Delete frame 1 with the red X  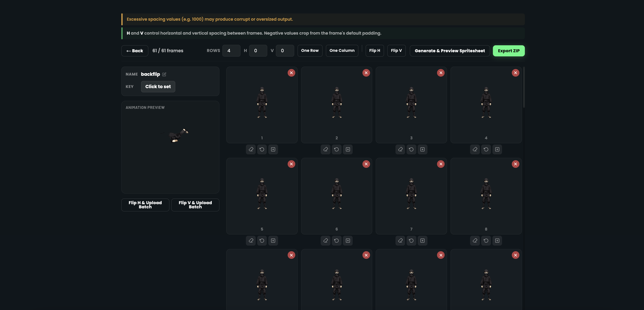292,73
